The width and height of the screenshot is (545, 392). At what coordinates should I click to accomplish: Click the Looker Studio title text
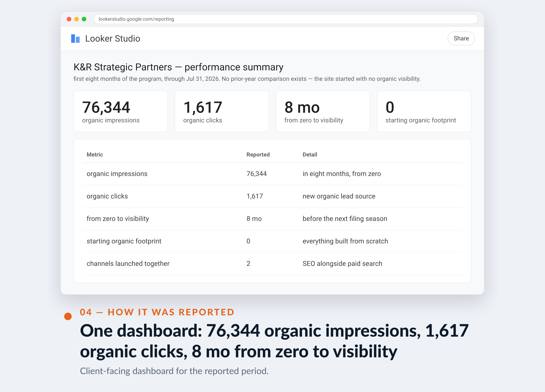click(x=113, y=38)
